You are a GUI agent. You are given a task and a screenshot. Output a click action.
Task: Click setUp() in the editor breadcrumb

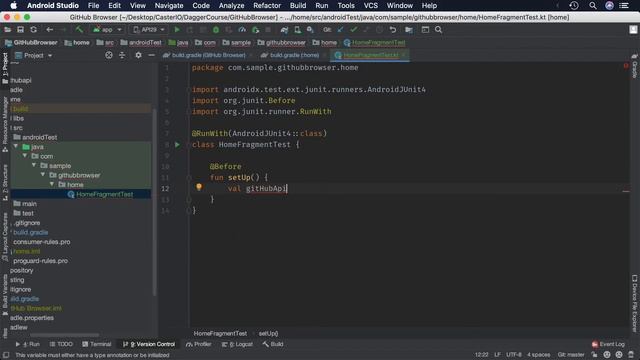click(x=268, y=333)
